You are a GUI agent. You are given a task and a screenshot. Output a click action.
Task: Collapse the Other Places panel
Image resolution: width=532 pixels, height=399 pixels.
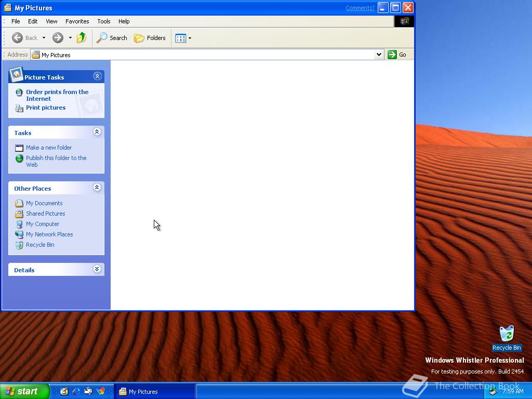pos(97,187)
